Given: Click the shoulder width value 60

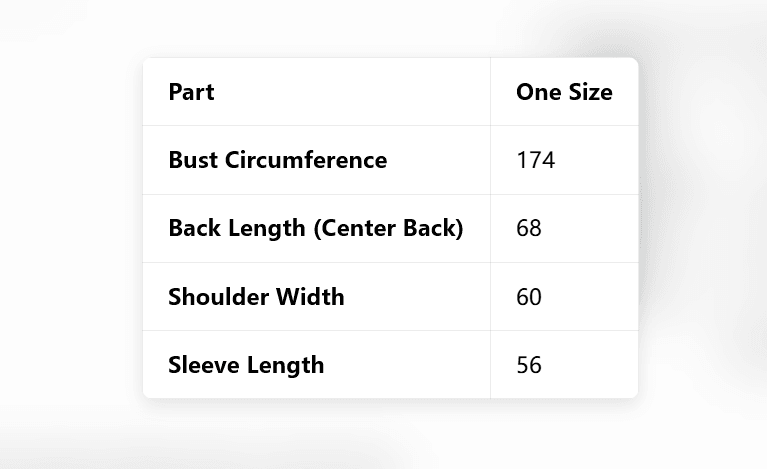Looking at the screenshot, I should click(x=529, y=297).
